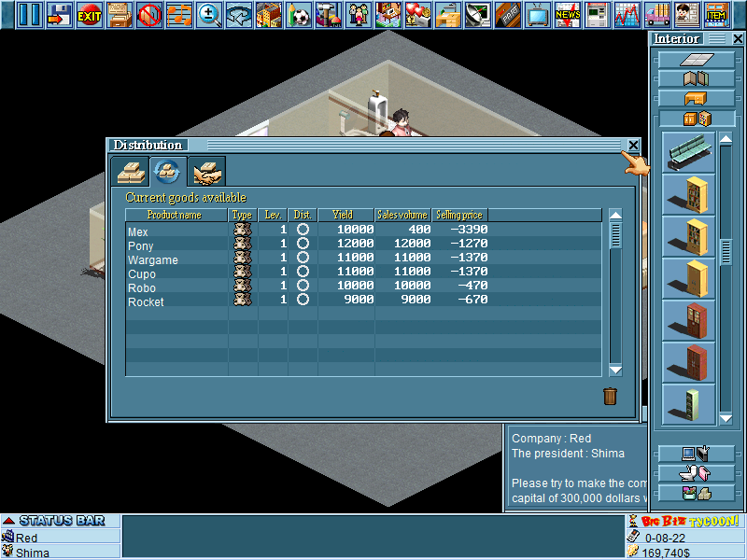747x560 pixels.
Task: Open the ITEM shop icon
Action: tap(717, 15)
